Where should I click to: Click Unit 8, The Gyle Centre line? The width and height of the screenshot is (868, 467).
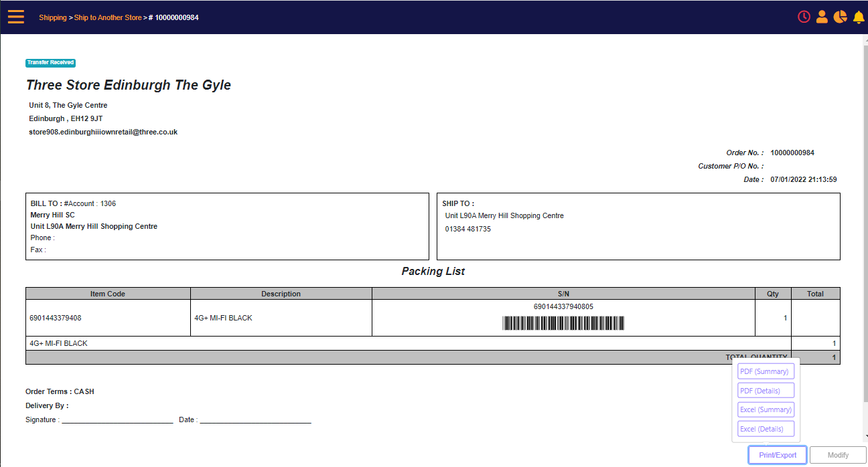[x=68, y=105]
